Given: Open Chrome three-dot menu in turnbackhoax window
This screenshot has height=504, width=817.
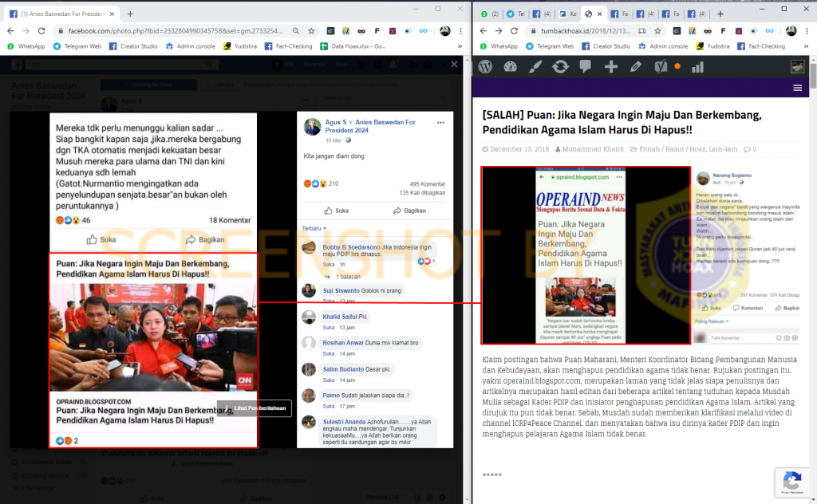Looking at the screenshot, I should 807,31.
